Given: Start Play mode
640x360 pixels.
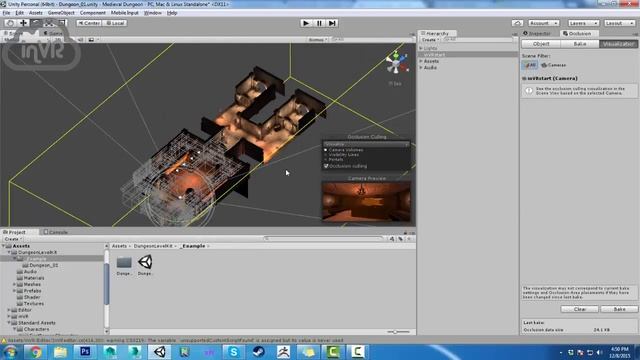Looking at the screenshot, I should coord(306,23).
